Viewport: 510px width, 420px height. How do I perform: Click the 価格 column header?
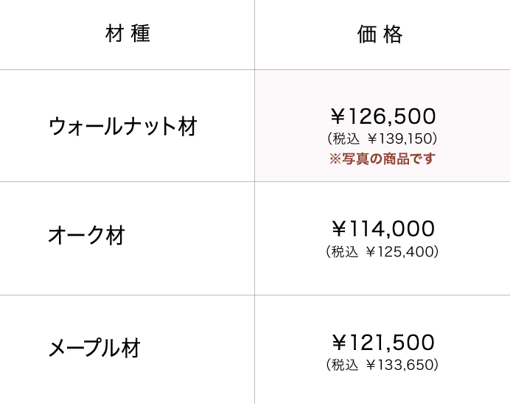(380, 35)
